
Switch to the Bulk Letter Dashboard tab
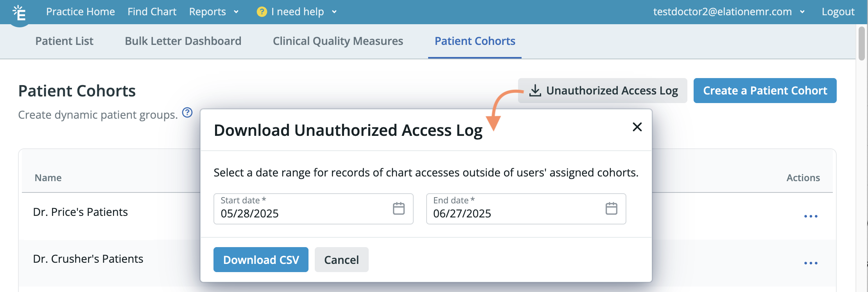[x=183, y=41]
